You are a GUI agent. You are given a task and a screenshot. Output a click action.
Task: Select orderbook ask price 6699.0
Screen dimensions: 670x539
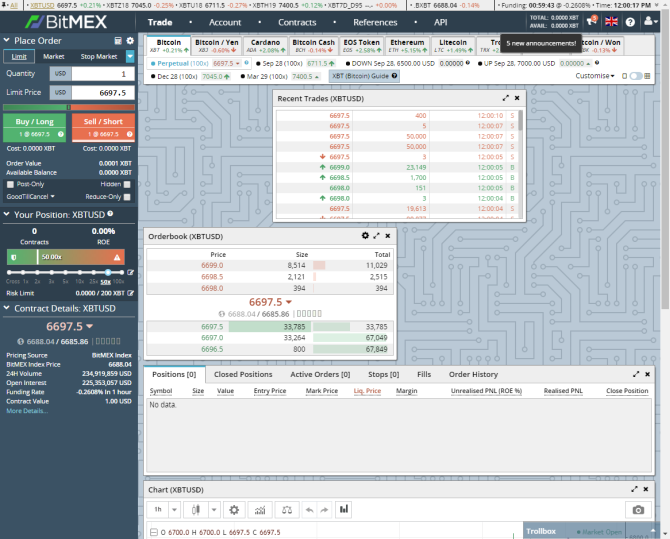(212, 265)
